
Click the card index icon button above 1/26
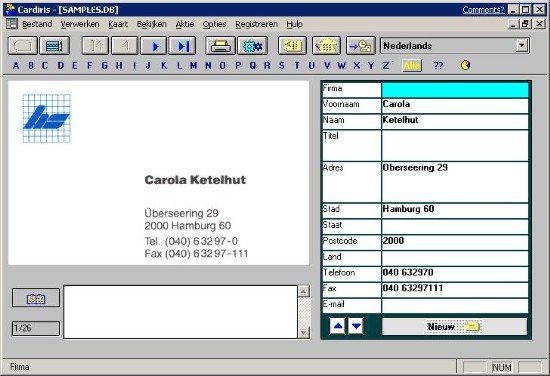[x=36, y=298]
